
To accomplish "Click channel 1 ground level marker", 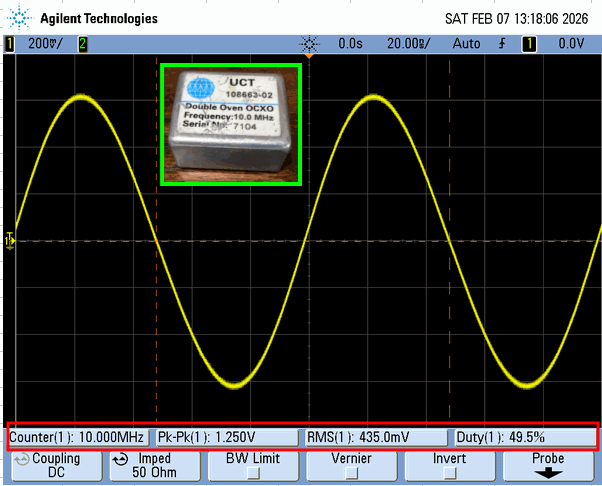I will [10, 240].
